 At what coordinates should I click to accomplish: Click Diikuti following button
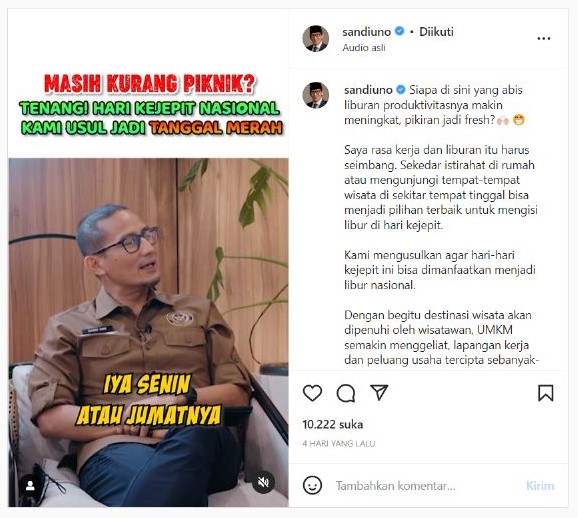click(x=436, y=32)
